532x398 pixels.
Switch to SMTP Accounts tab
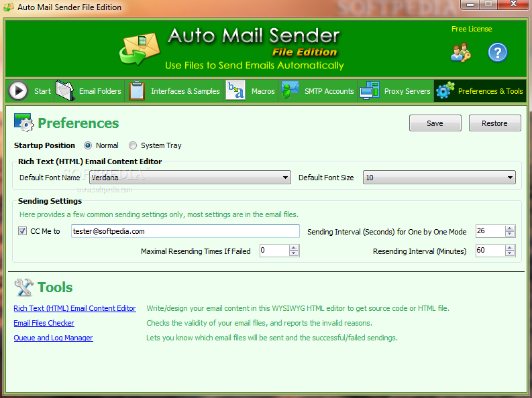click(317, 90)
